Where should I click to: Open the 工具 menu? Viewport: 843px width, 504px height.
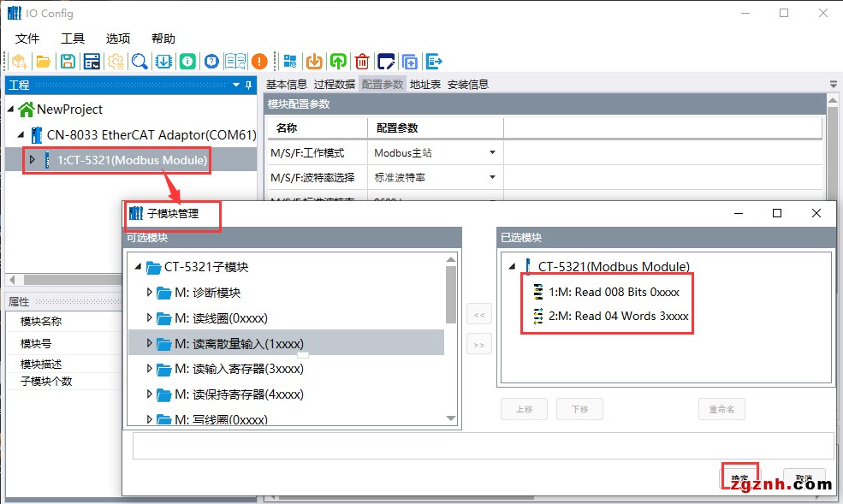(73, 39)
